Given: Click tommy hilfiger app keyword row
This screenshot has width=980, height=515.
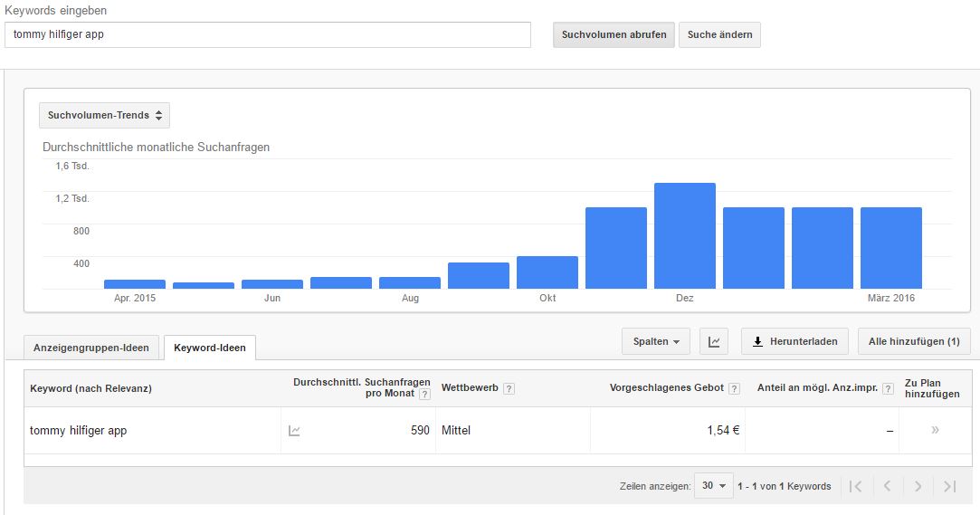Looking at the screenshot, I should 498,431.
